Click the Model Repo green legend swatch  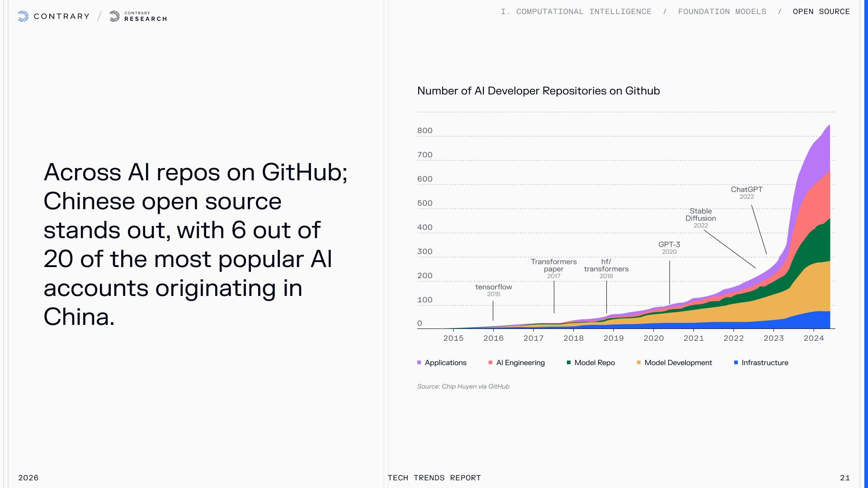(569, 363)
